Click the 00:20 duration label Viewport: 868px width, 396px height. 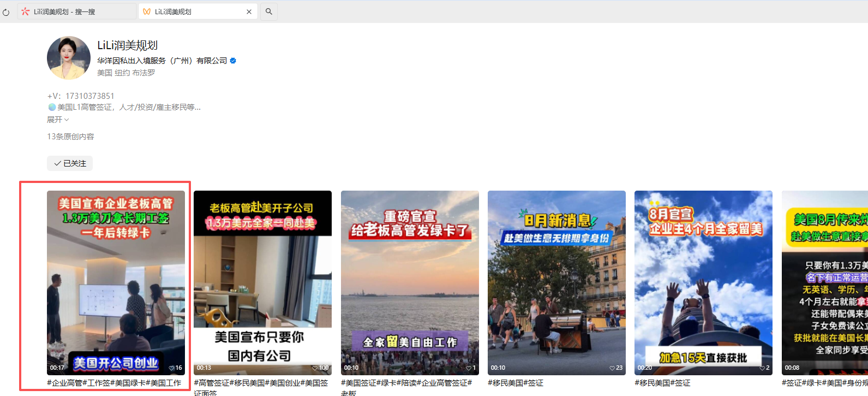pos(645,368)
